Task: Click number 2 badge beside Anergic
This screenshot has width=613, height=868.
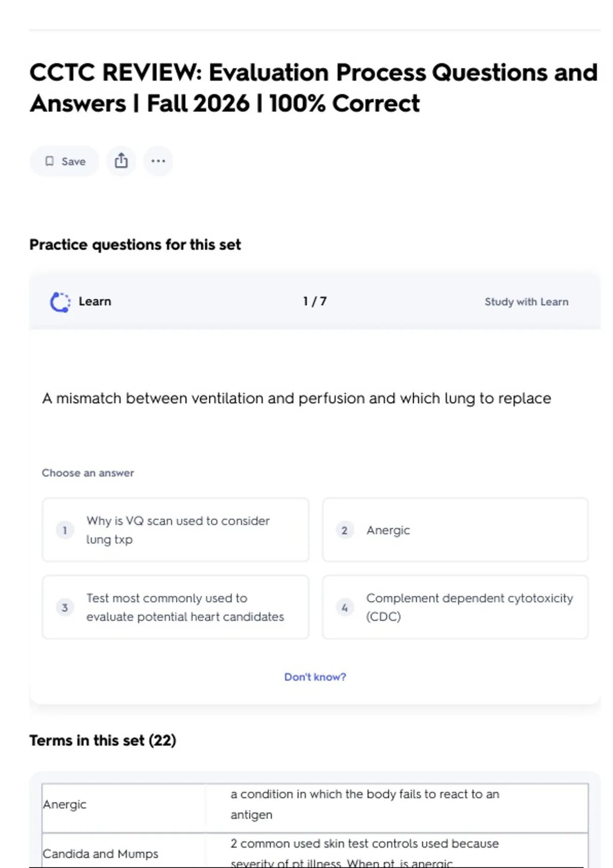Action: (344, 531)
